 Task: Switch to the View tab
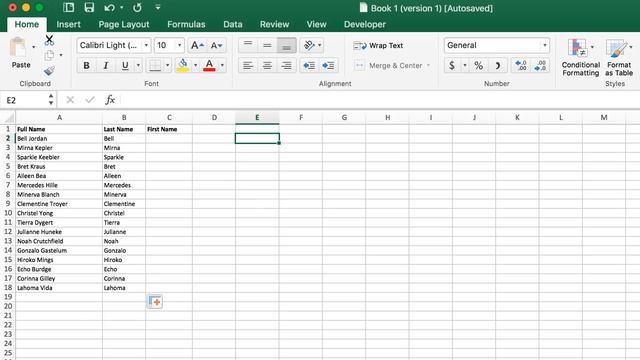[x=316, y=24]
